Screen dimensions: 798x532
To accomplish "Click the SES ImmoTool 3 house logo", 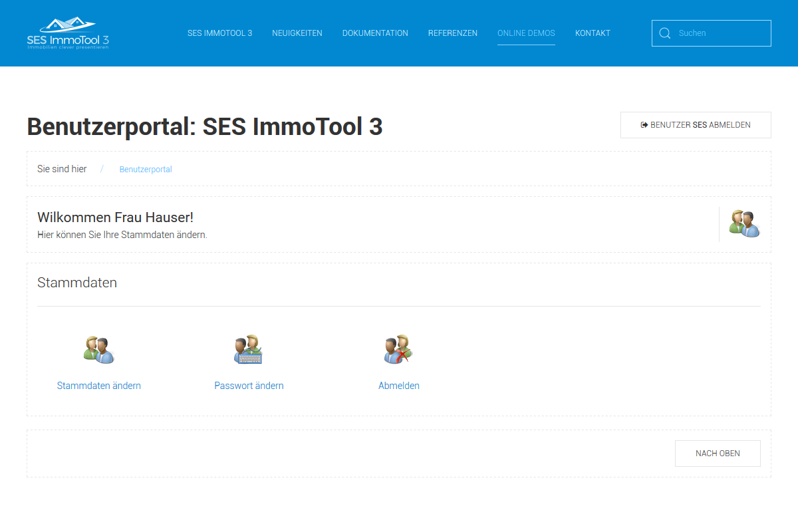I will click(68, 33).
